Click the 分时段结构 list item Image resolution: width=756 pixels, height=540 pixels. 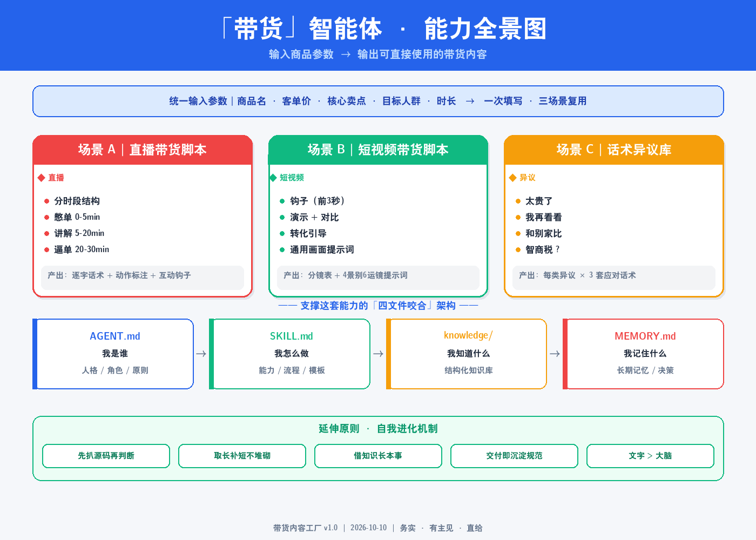pos(72,201)
